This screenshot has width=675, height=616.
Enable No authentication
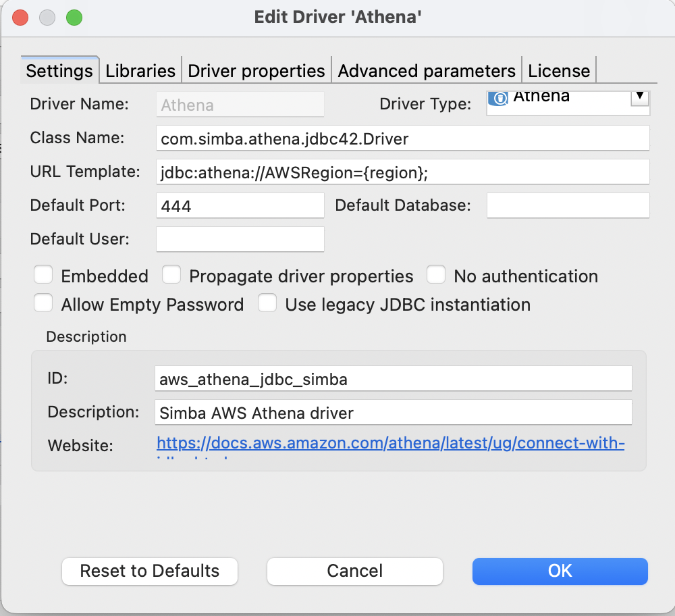pyautogui.click(x=436, y=275)
